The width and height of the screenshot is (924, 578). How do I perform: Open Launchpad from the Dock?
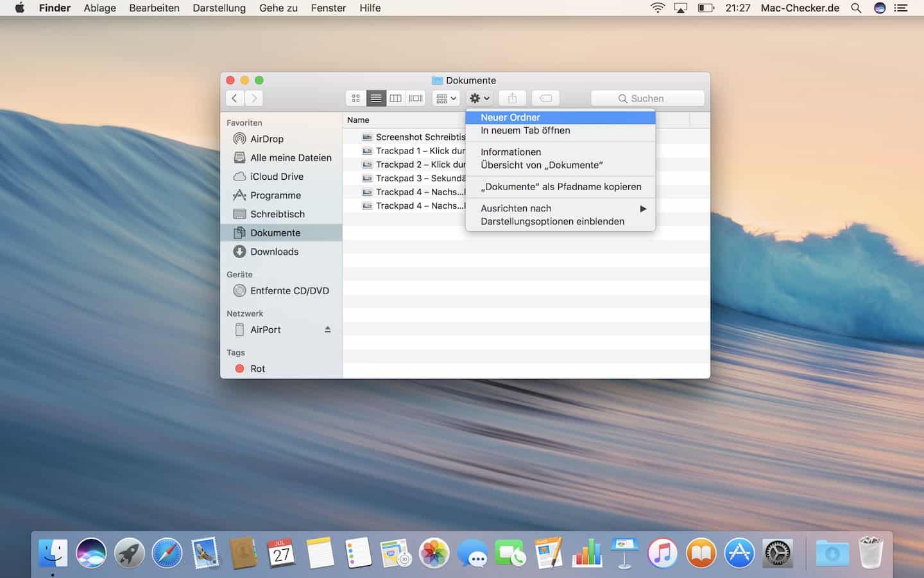pos(129,553)
